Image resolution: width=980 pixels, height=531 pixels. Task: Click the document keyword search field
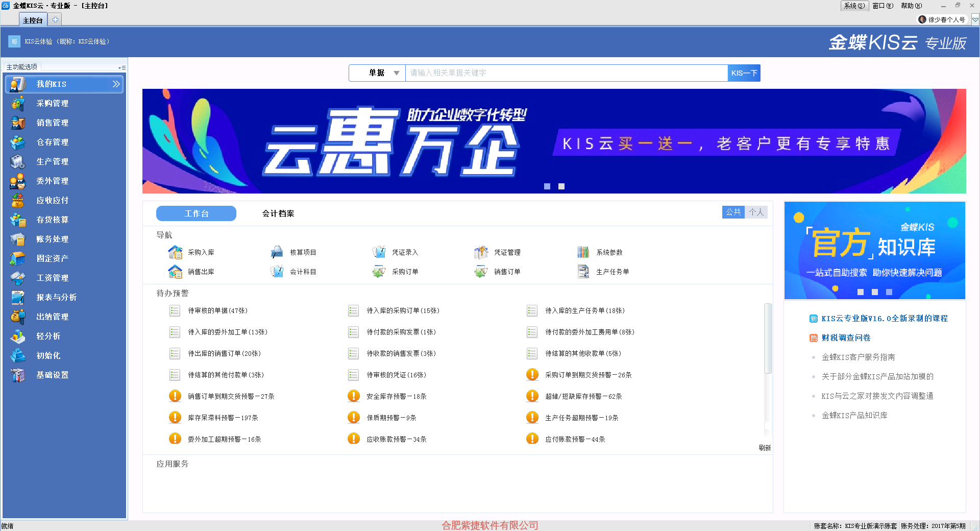click(567, 73)
